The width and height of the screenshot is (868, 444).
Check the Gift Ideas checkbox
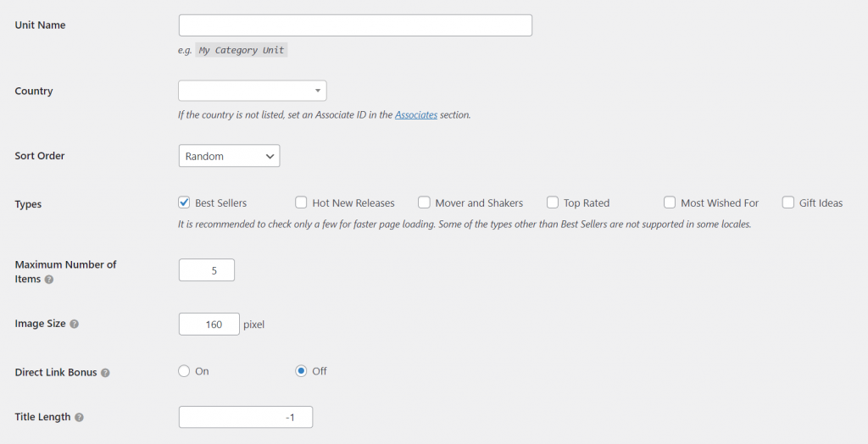pyautogui.click(x=788, y=203)
